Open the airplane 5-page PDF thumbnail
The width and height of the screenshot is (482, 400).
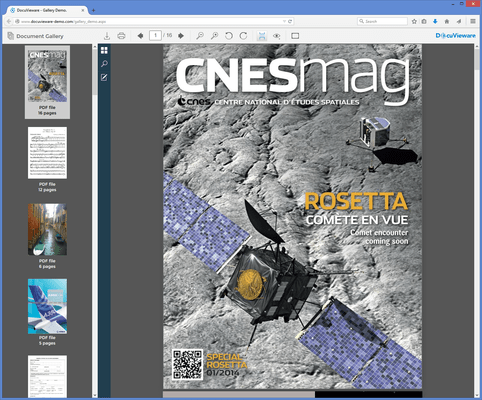click(x=47, y=306)
